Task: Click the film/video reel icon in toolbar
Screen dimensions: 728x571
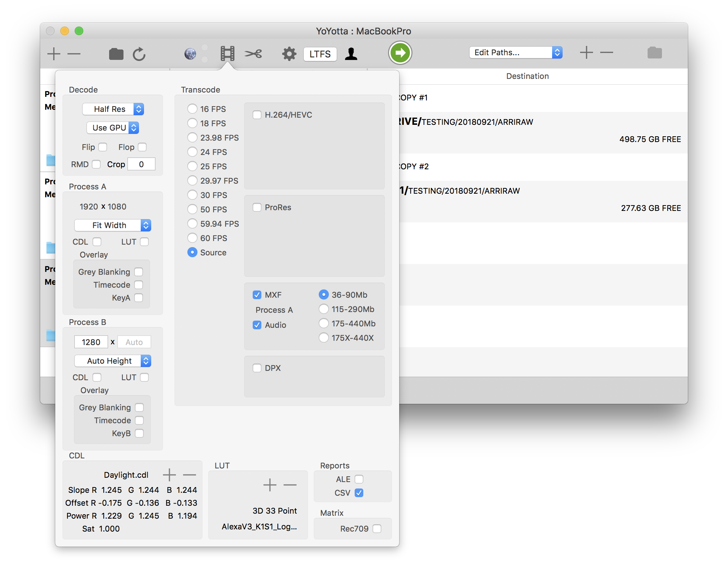Action: click(226, 53)
